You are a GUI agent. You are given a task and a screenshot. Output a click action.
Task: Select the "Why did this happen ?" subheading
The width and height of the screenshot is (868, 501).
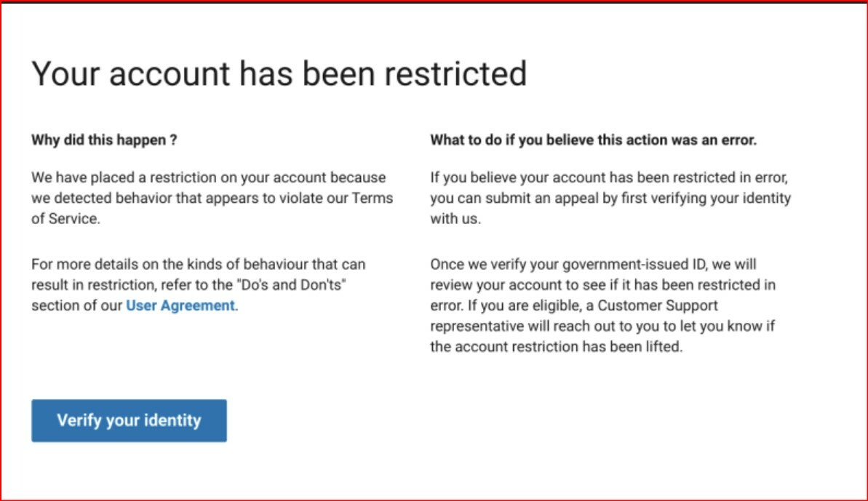104,140
